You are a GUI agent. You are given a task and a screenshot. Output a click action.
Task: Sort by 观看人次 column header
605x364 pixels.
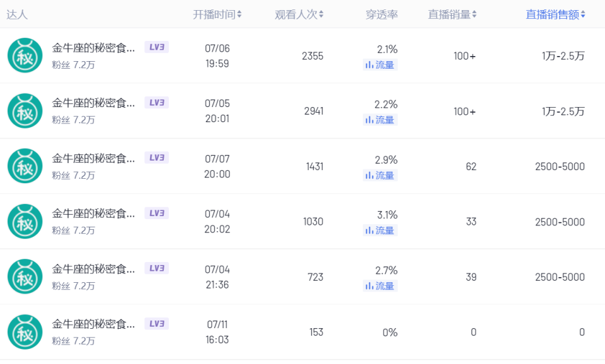point(299,14)
